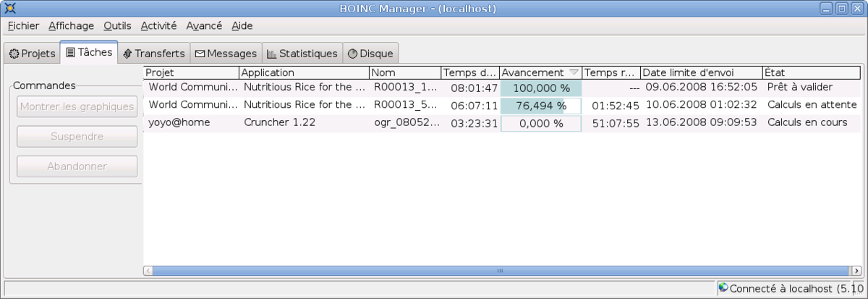Viewport: 868px width, 299px height.
Task: Open the Aide menu
Action: 242,25
